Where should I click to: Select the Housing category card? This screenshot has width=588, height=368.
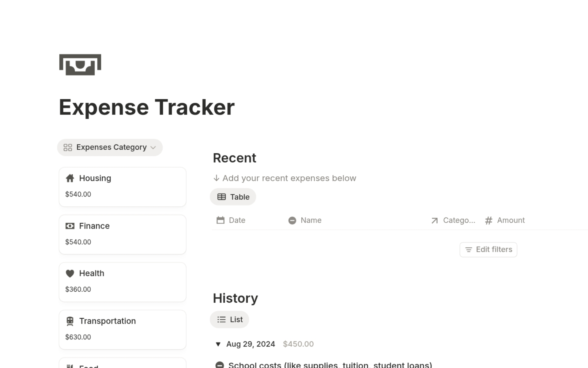123,186
